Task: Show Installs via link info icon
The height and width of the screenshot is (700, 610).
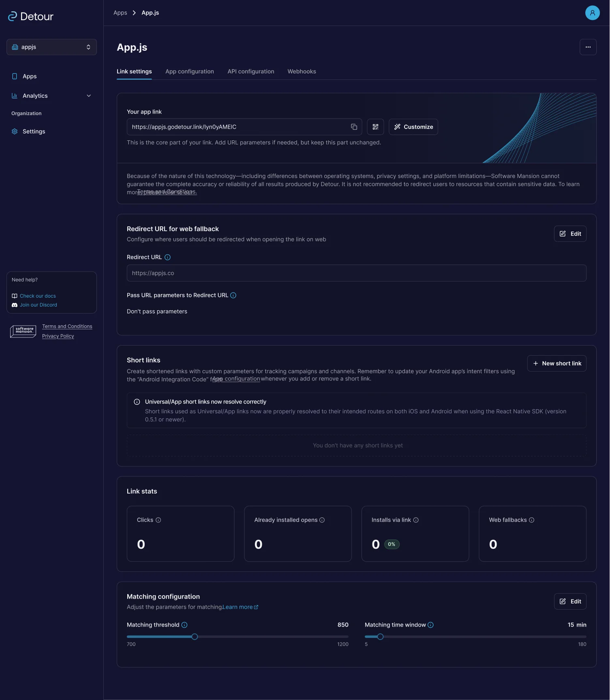Action: click(415, 520)
